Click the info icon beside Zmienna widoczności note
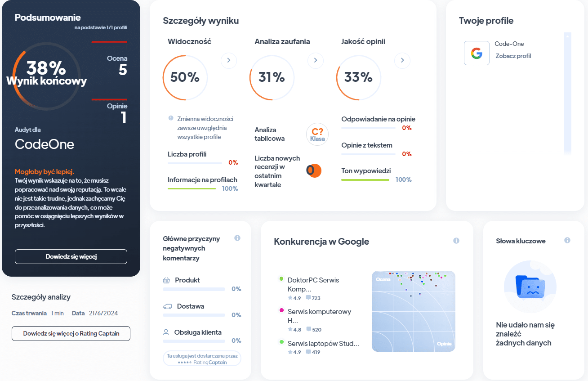Screen dimensions: 588x381 [171, 118]
